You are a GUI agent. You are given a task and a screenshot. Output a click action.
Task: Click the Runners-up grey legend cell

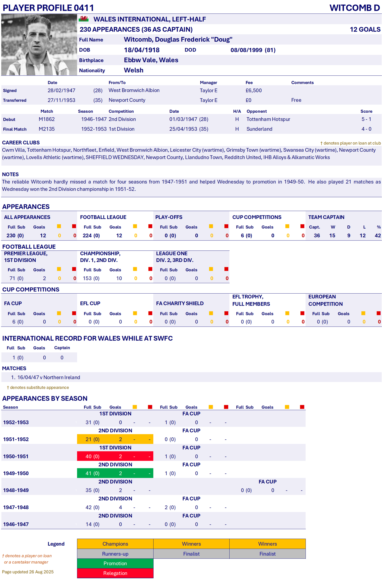[115, 554]
